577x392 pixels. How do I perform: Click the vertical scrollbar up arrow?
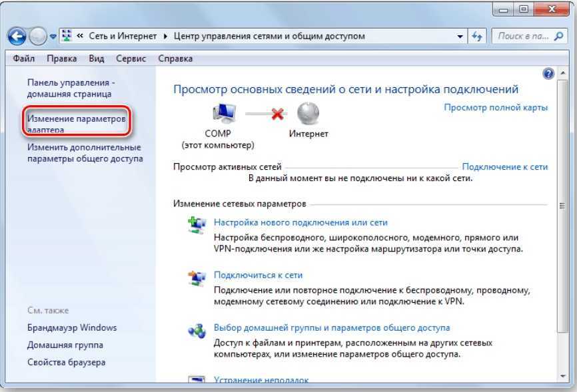[562, 73]
